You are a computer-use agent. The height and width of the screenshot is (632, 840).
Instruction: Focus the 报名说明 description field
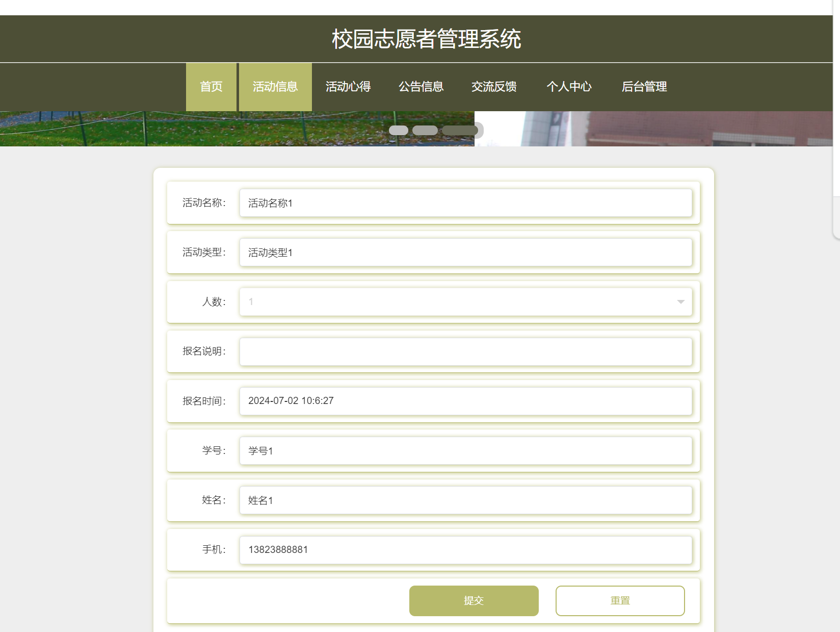[x=465, y=351]
